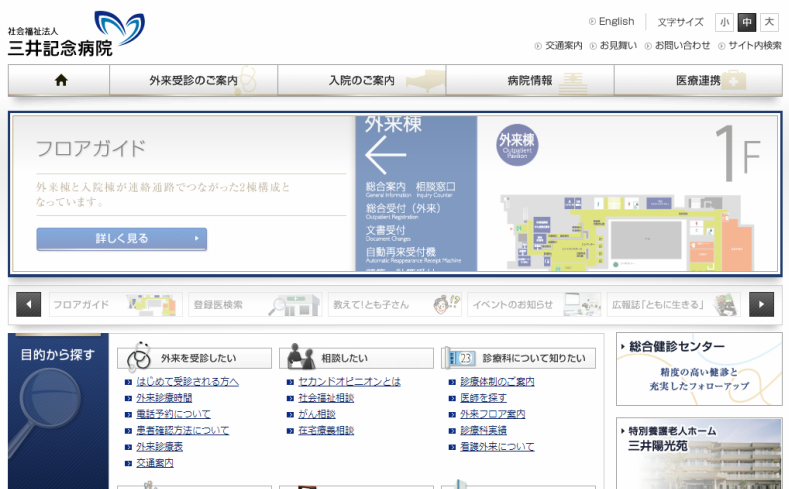This screenshot has width=789, height=489.
Task: Select the イベントのお知らせ carousel thumbnail
Action: pyautogui.click(x=534, y=304)
